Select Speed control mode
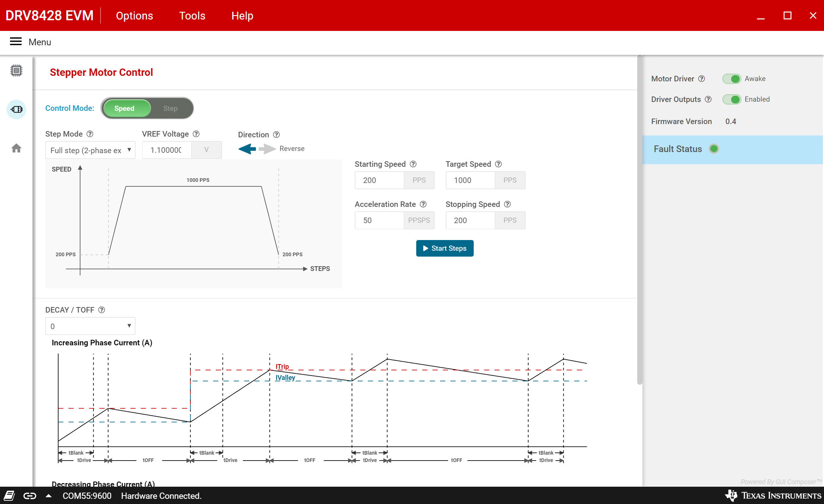 (x=126, y=108)
